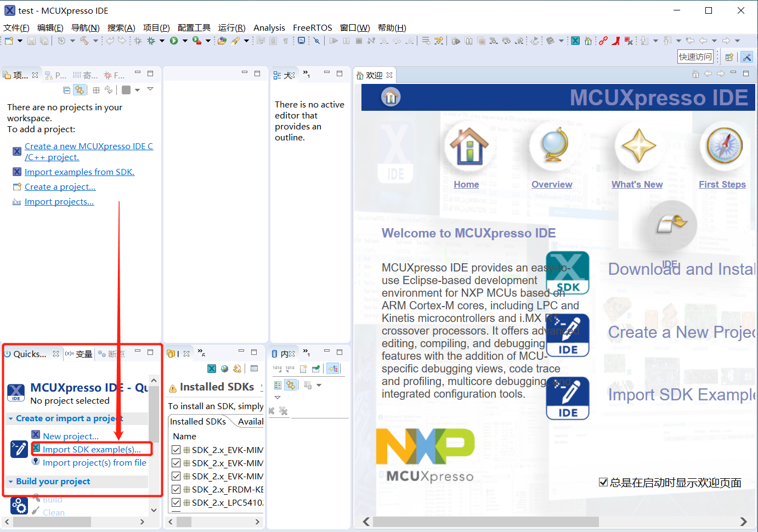Collapse Create or import a project section
This screenshot has width=758, height=532.
11,418
